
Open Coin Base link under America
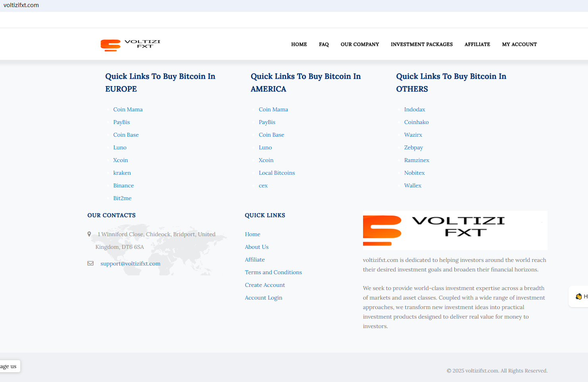point(271,135)
